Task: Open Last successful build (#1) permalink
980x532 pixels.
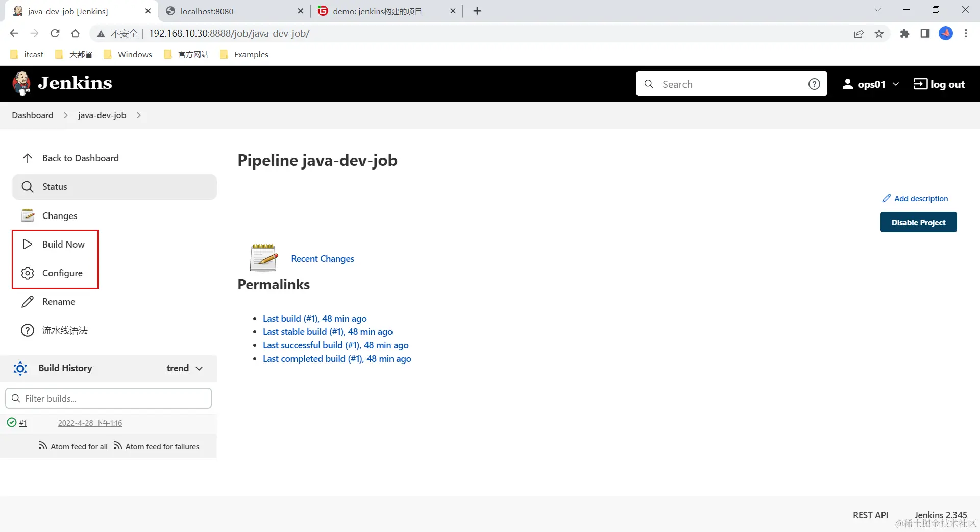Action: click(335, 345)
